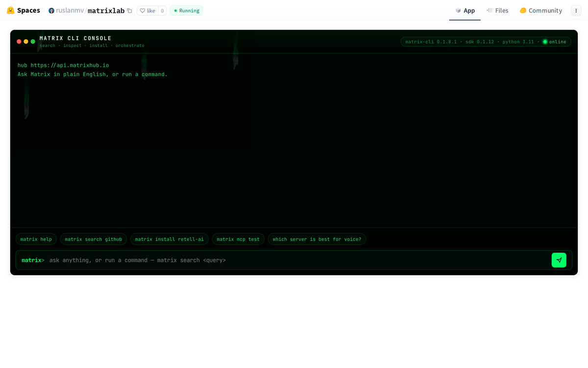This screenshot has width=588, height=368.
Task: Click the App tab cube icon
Action: click(458, 10)
